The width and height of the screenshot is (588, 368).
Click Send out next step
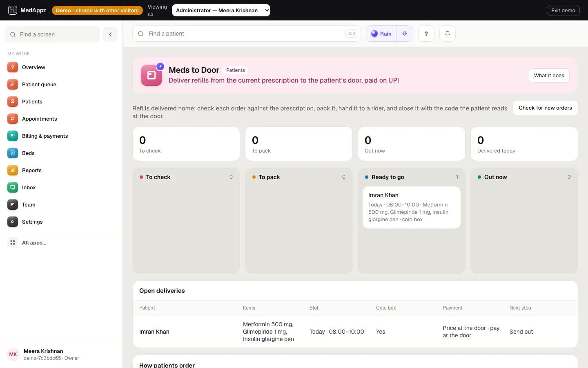click(x=521, y=332)
